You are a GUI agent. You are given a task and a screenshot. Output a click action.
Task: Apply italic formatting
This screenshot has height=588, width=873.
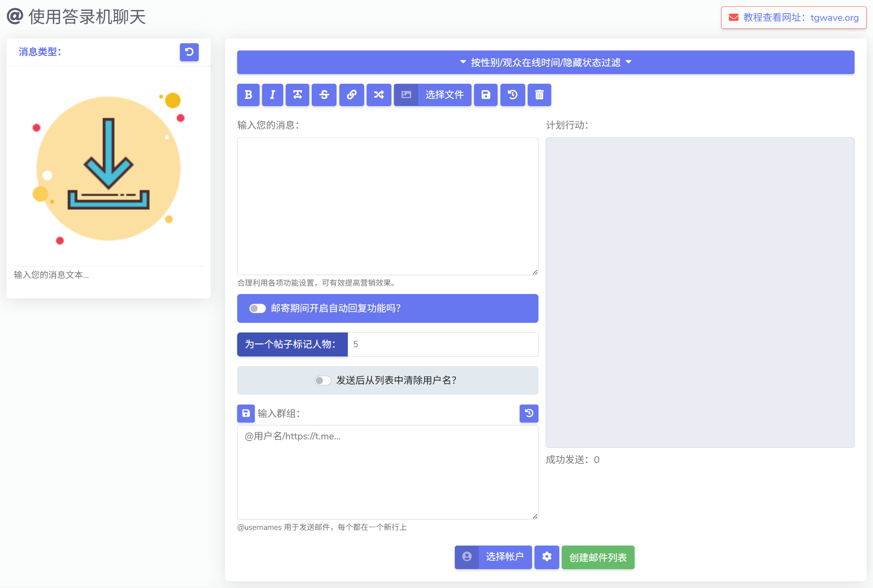(x=272, y=95)
